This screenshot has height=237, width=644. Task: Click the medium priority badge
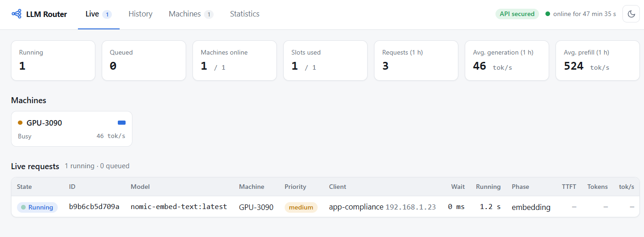[301, 207]
